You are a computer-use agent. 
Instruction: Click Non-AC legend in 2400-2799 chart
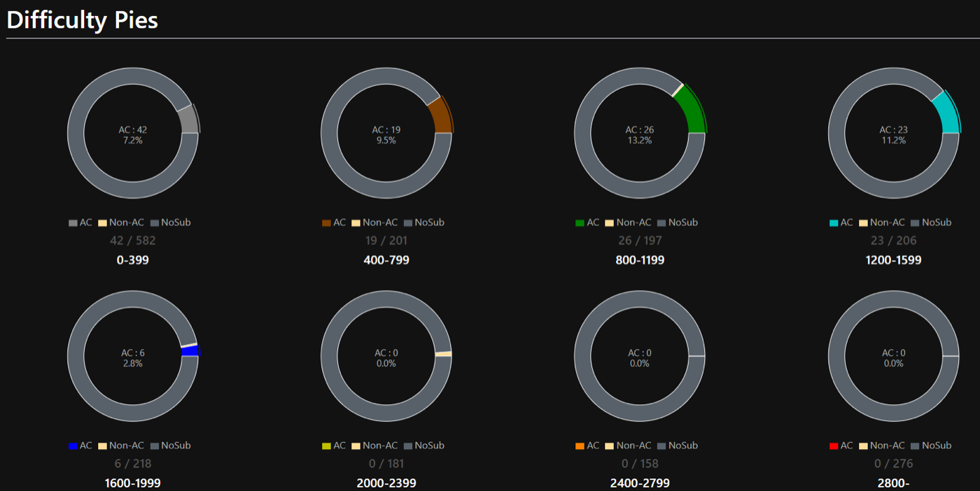coord(628,446)
